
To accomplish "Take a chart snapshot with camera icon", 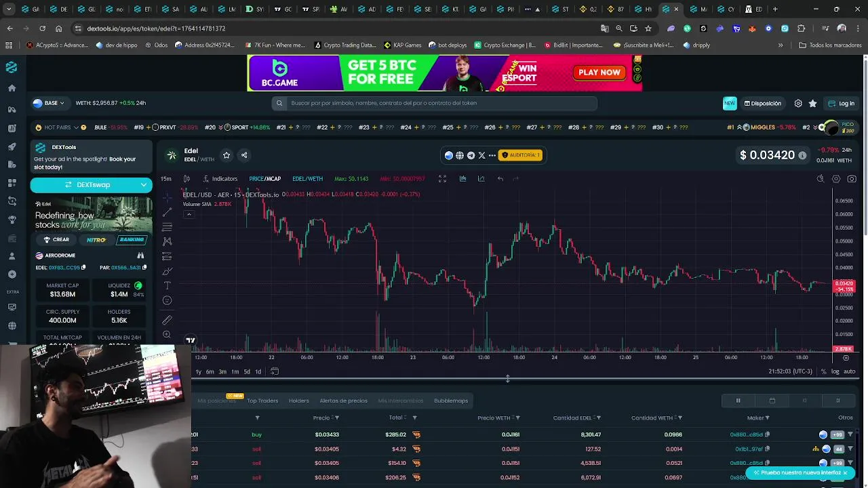I will [852, 179].
